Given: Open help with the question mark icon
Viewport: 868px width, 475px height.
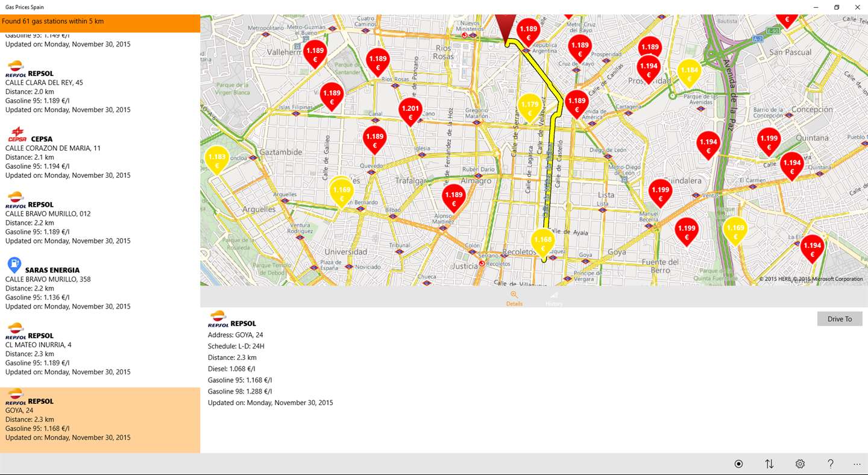Looking at the screenshot, I should coord(831,464).
